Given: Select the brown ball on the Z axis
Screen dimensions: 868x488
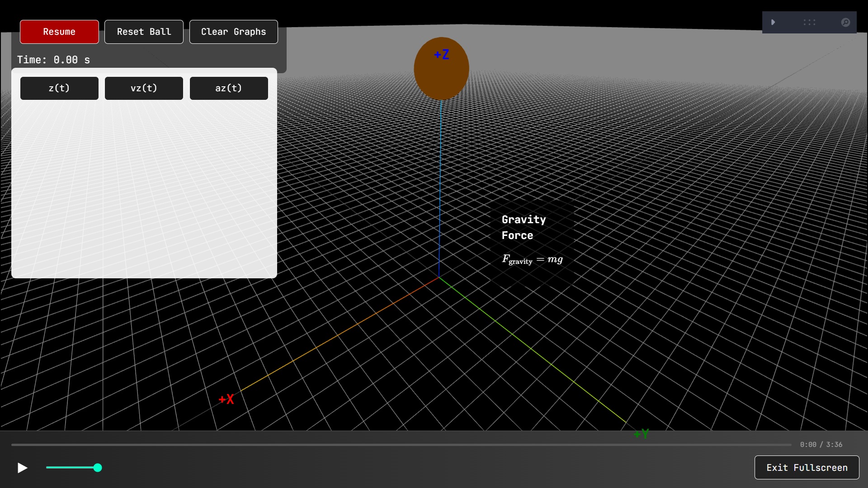Looking at the screenshot, I should (x=441, y=68).
